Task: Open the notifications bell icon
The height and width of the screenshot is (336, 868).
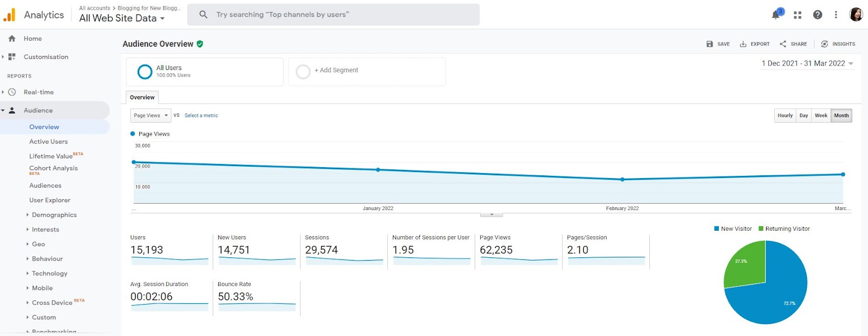Action: pyautogui.click(x=776, y=15)
